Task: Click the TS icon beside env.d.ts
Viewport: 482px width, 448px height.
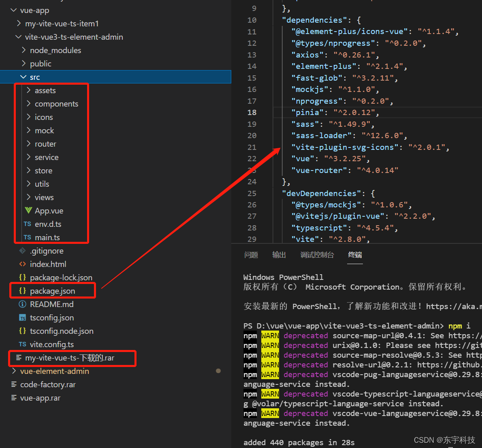Action: click(x=28, y=224)
